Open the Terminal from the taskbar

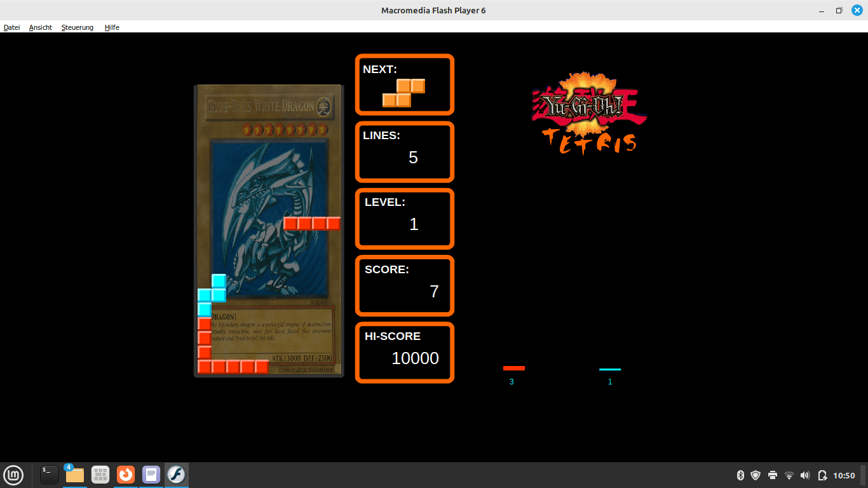pyautogui.click(x=50, y=475)
